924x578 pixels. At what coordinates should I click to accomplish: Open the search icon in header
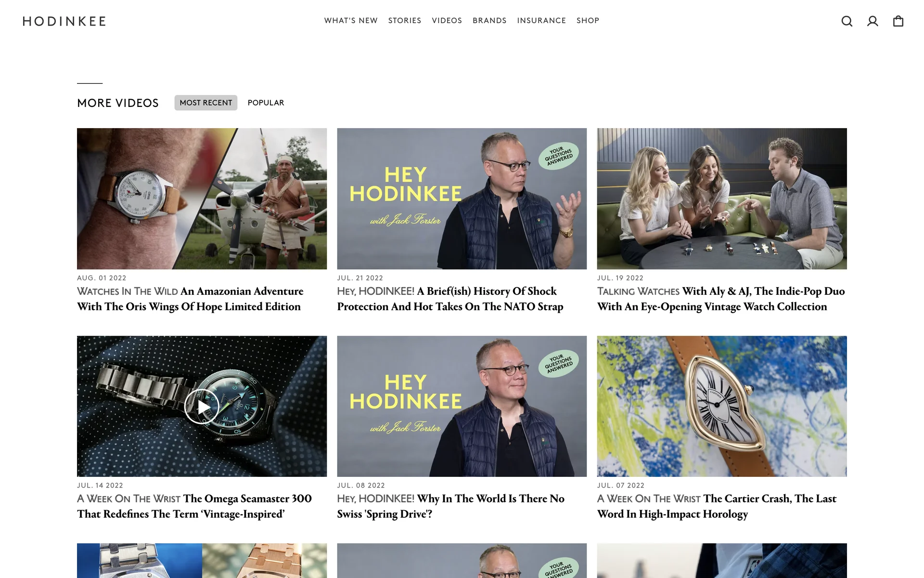click(847, 21)
